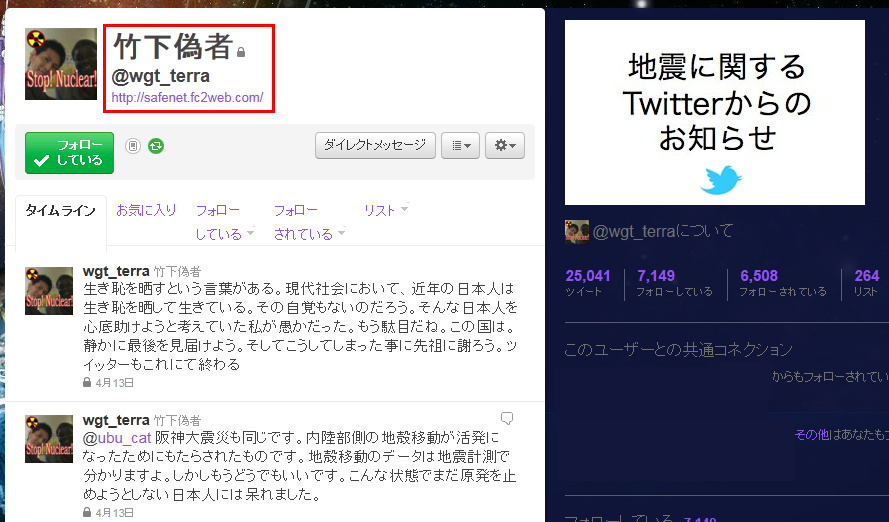This screenshot has height=522, width=889.
Task: Click the @wgt_terra handle text in header
Action: click(161, 76)
